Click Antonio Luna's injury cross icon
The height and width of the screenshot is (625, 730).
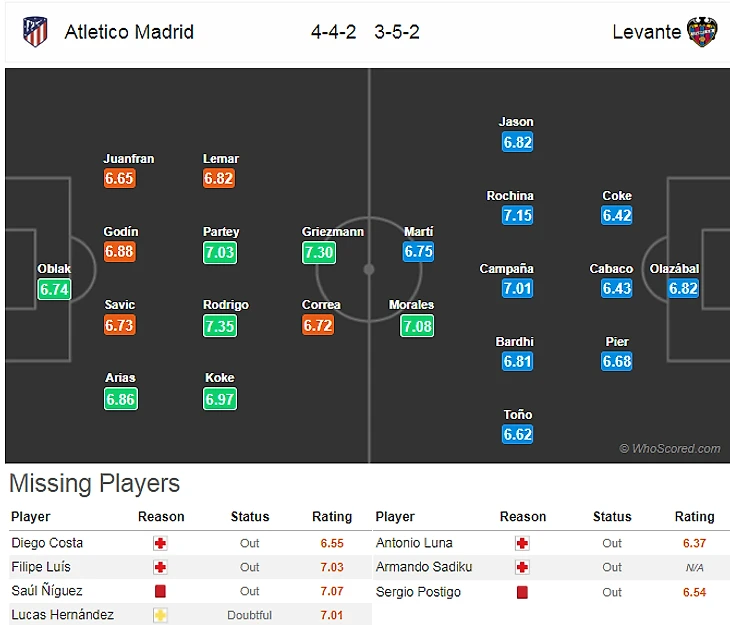pos(522,543)
